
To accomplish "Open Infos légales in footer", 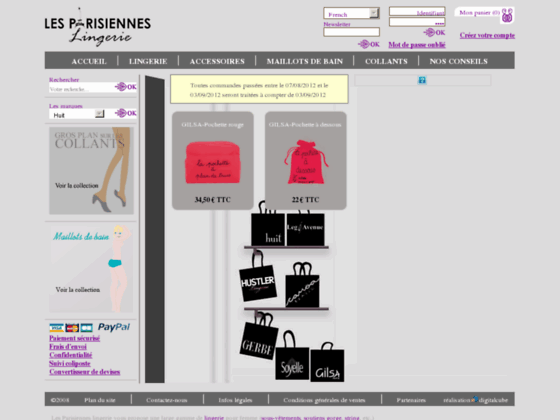I will [235, 400].
